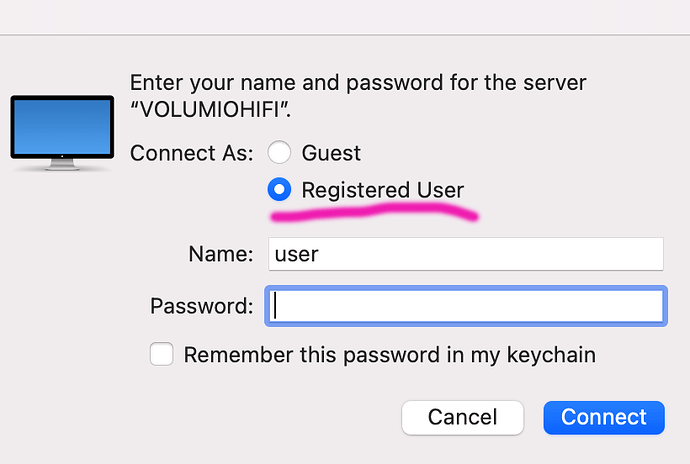The width and height of the screenshot is (690, 464).
Task: Click inside the Password field
Action: click(465, 305)
